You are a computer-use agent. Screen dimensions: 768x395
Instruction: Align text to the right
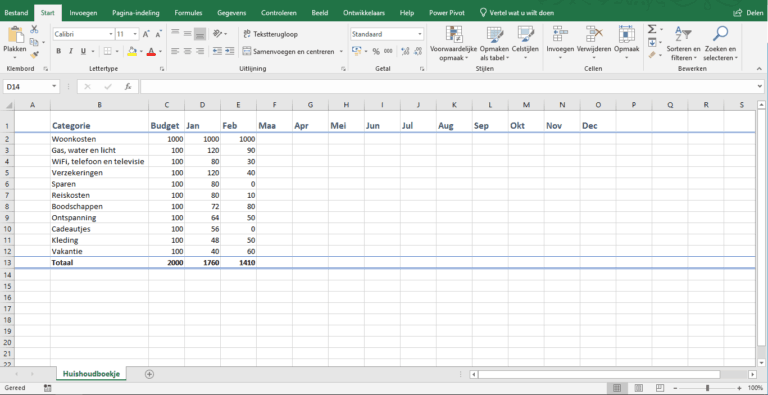[199, 51]
